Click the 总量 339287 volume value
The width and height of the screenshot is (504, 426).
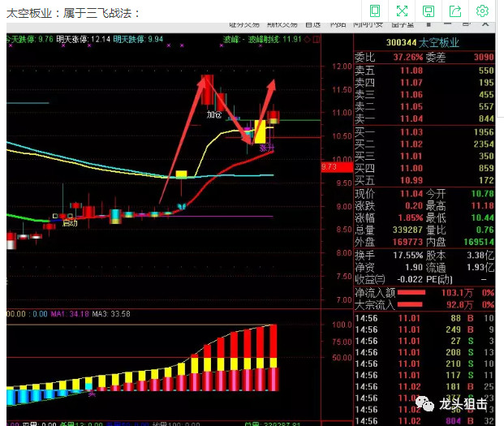[407, 230]
